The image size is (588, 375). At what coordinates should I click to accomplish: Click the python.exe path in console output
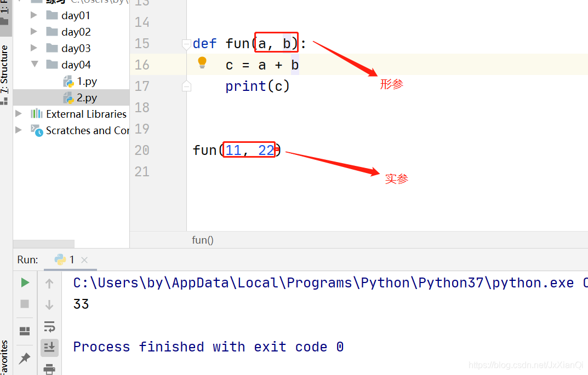coord(324,283)
